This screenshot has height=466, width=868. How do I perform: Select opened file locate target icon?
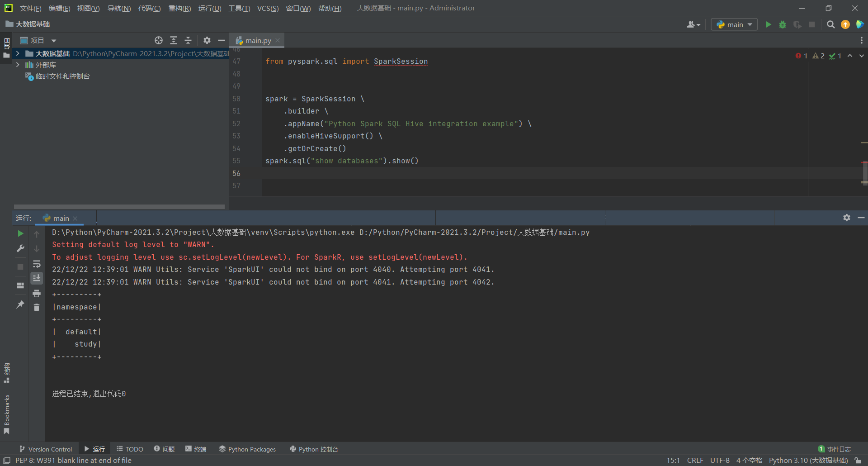pos(159,40)
